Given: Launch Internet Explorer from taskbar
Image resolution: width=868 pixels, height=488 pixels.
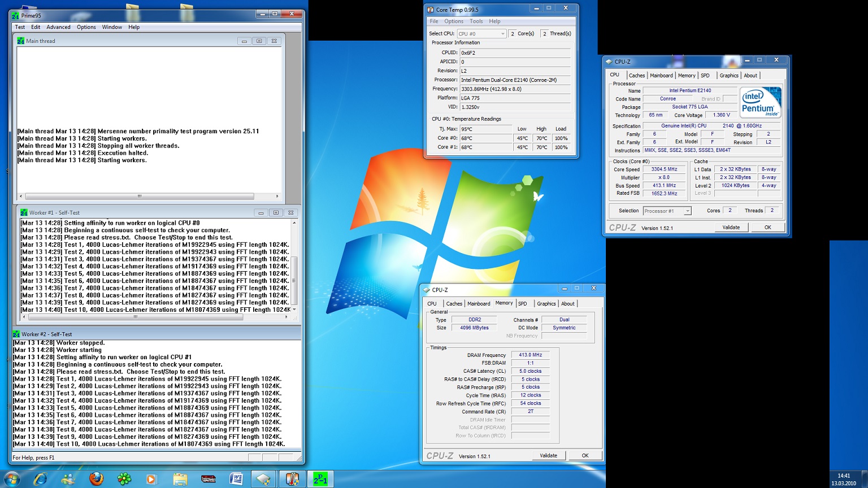Looking at the screenshot, I should tap(40, 479).
